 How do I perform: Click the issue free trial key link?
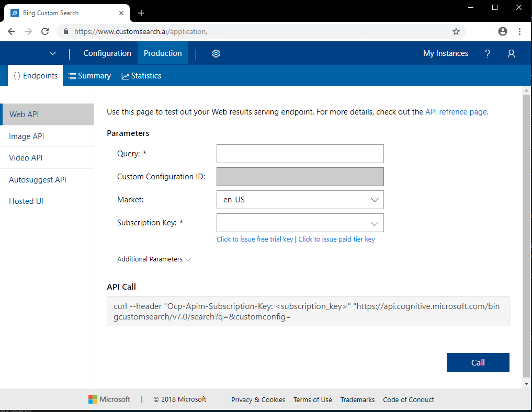pos(255,239)
